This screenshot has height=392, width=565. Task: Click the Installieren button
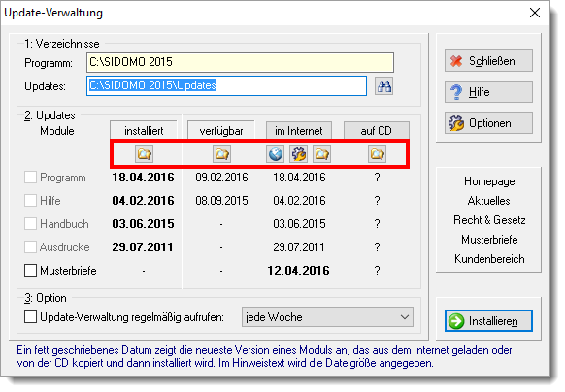(x=488, y=320)
